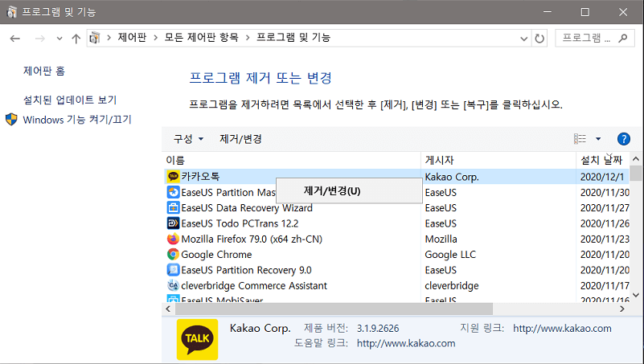Expand the chevron after 제어판 in breadcrumb
Screen dimensions: 644x364
point(156,38)
